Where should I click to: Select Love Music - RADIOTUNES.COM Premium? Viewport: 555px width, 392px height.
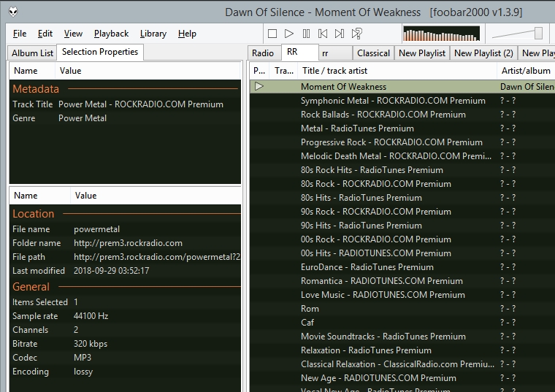point(402,295)
